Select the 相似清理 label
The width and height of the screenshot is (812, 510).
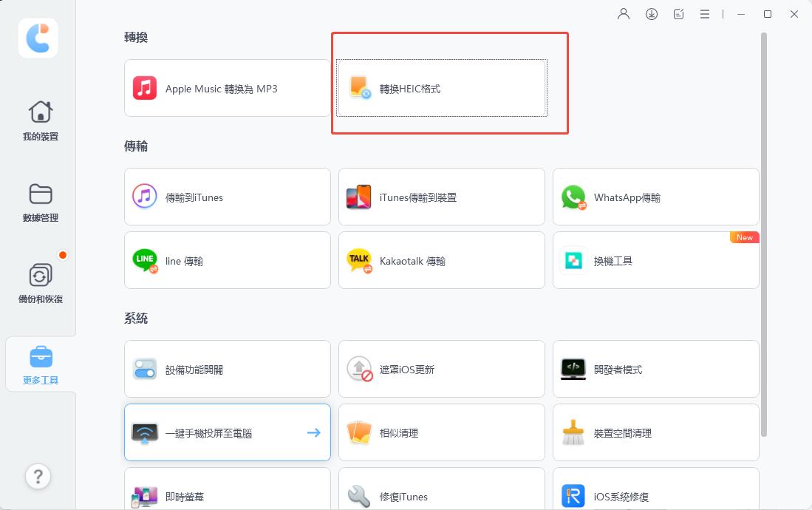(x=399, y=433)
